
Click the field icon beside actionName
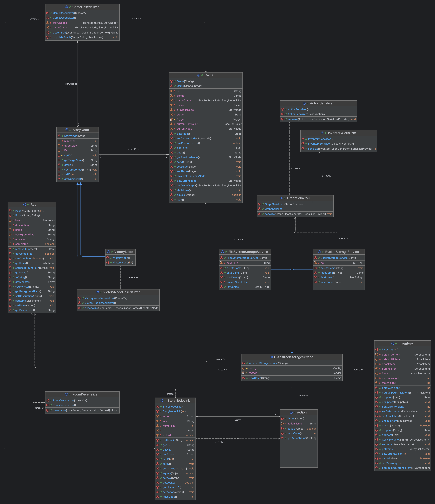point(282,423)
